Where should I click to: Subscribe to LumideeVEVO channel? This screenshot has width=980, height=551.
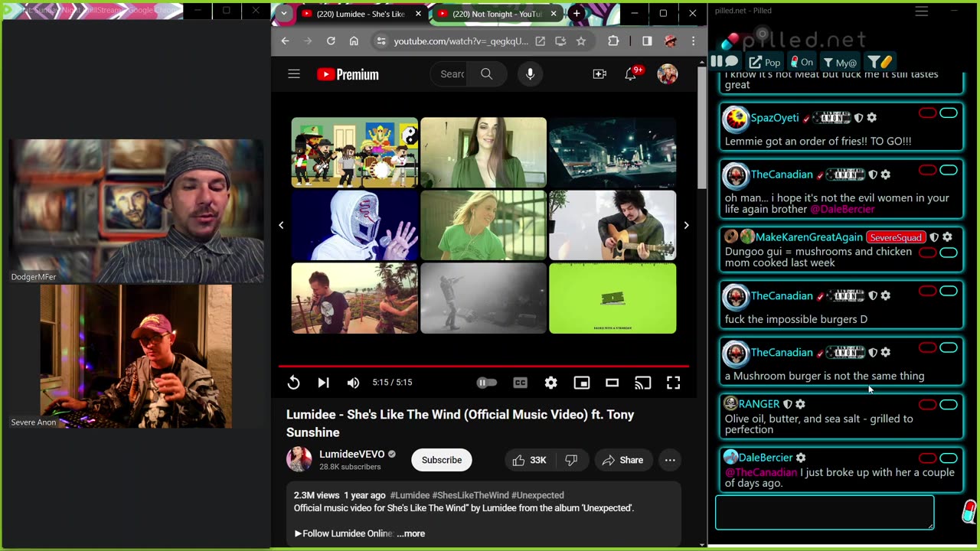[442, 460]
